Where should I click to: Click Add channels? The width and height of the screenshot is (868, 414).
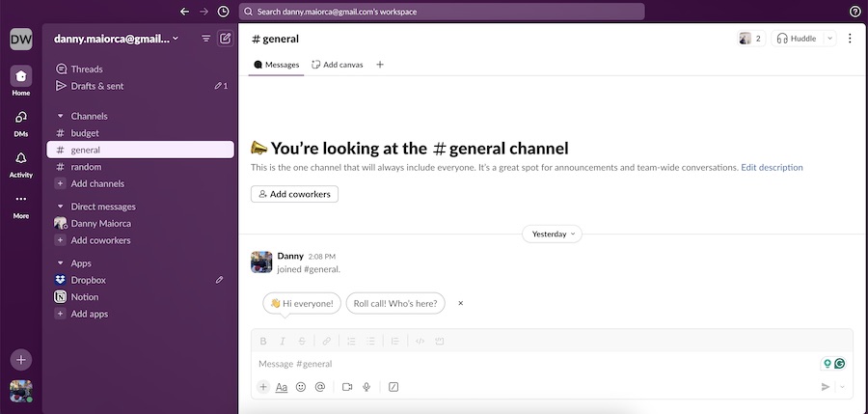coord(140,183)
